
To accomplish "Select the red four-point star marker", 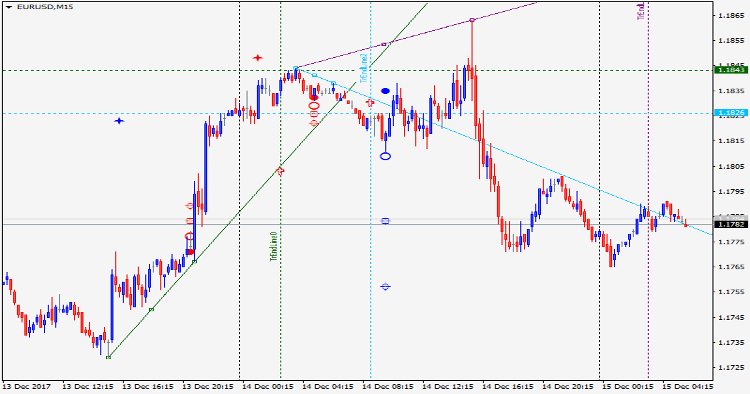I will click(258, 58).
